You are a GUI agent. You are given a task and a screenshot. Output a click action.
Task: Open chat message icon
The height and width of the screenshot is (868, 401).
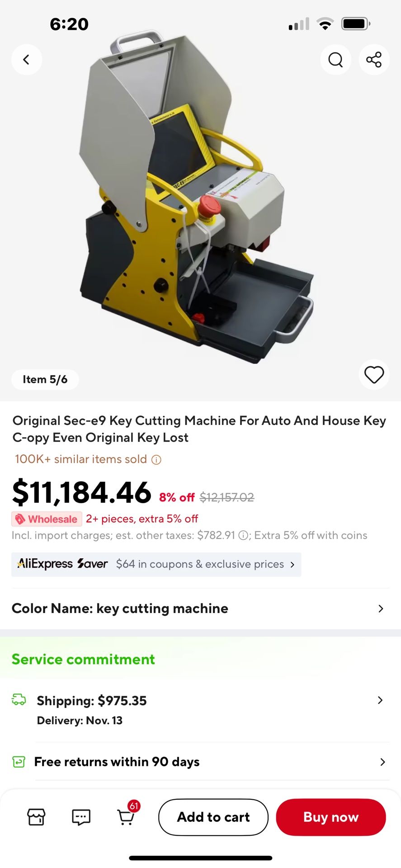point(81,817)
